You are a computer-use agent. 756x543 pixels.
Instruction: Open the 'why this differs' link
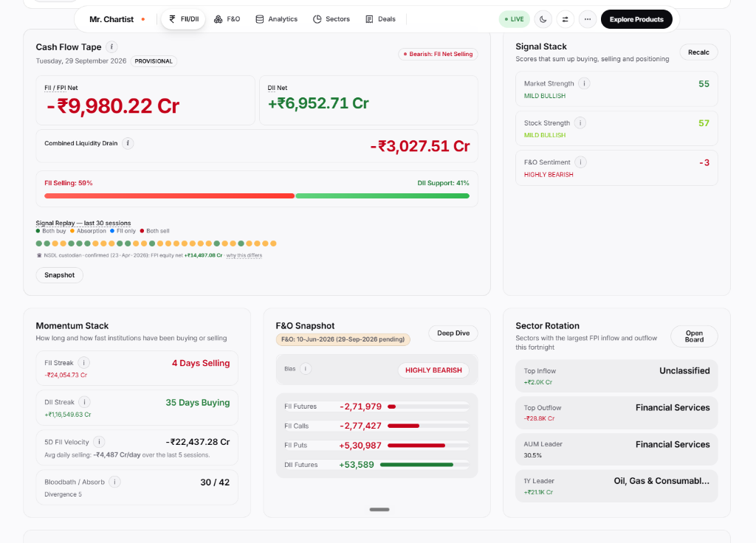coord(244,255)
